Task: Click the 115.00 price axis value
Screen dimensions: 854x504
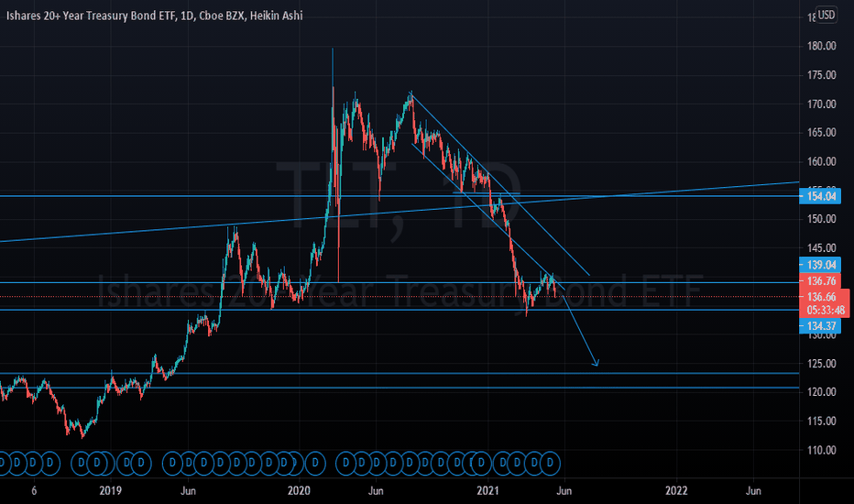Action: 821,421
